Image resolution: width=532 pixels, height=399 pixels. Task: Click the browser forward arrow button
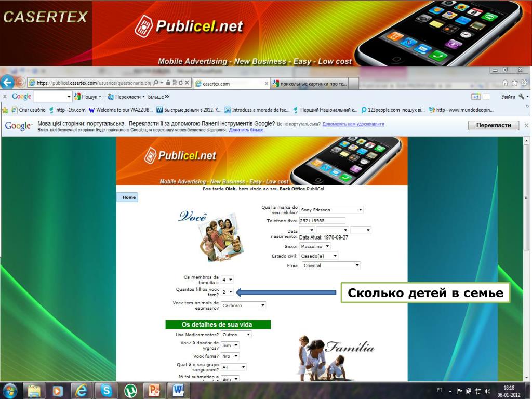pos(20,83)
